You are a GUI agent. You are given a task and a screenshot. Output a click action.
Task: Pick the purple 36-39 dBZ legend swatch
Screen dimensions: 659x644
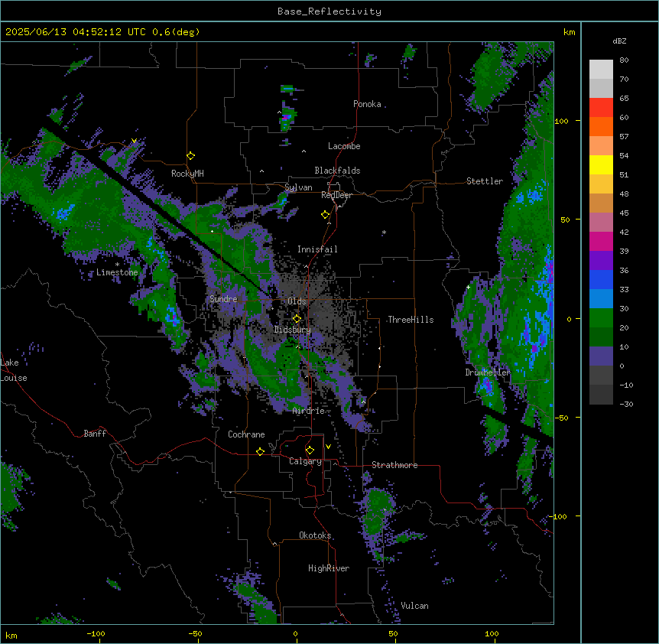tap(601, 261)
